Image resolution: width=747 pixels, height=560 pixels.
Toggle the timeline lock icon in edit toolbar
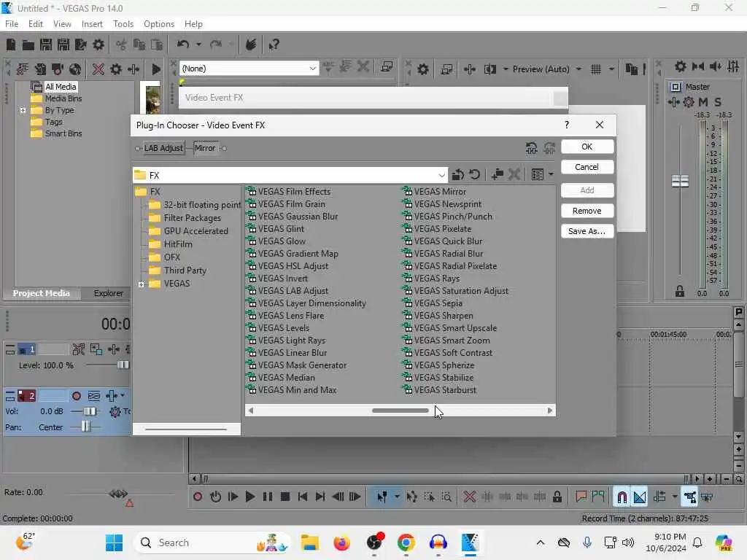[557, 497]
